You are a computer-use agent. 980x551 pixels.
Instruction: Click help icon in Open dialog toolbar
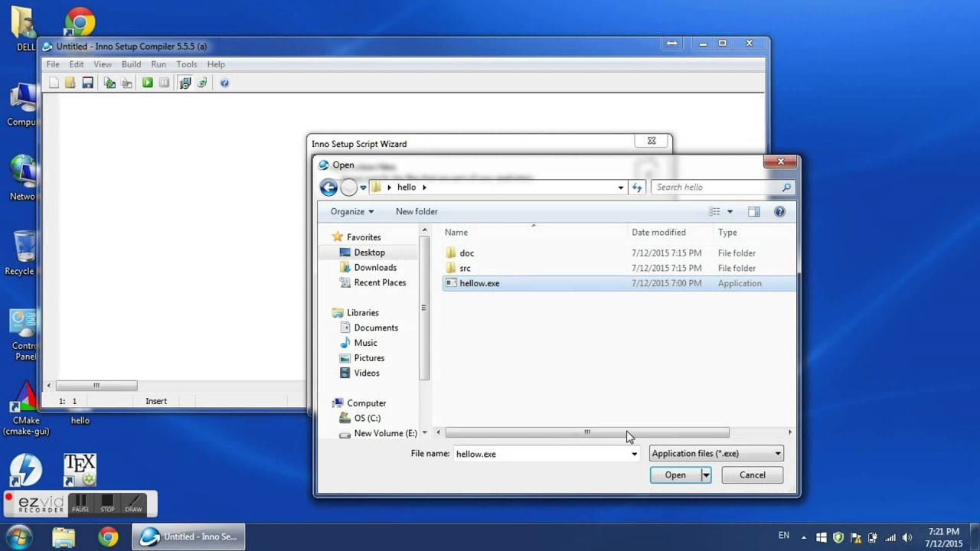779,211
